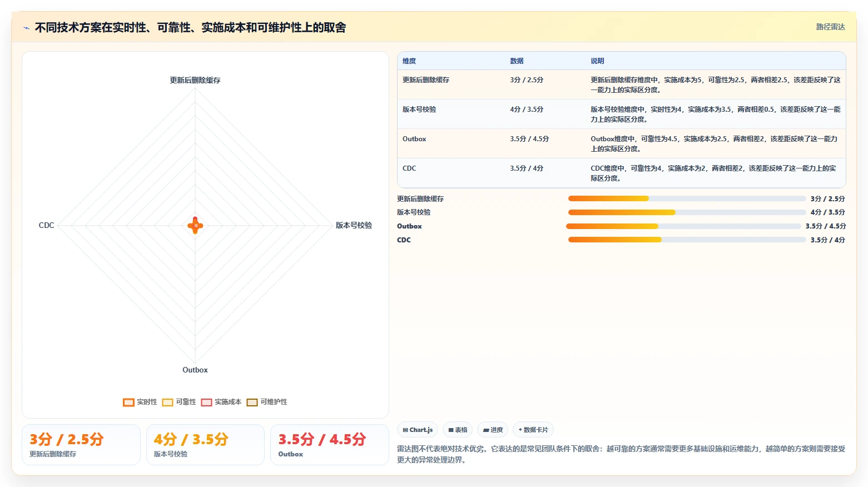Click the Chart.js tag chip
The image size is (868, 487).
click(418, 430)
